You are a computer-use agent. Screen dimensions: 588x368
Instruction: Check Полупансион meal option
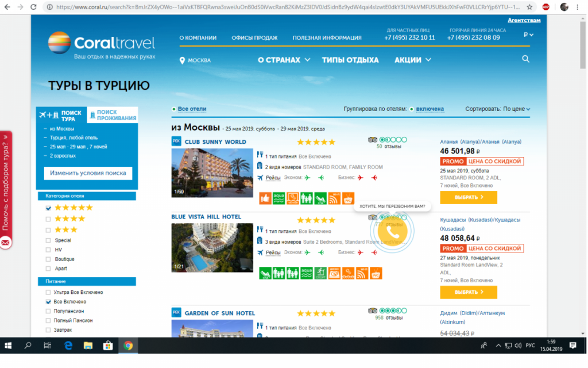click(48, 311)
